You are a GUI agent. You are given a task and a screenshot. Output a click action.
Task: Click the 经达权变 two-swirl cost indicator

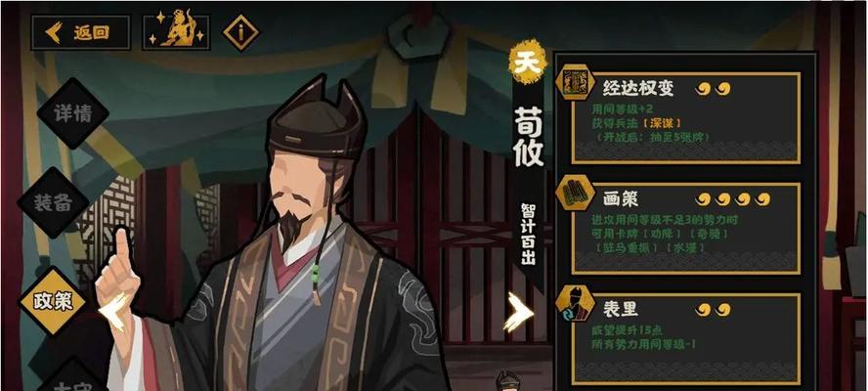713,89
